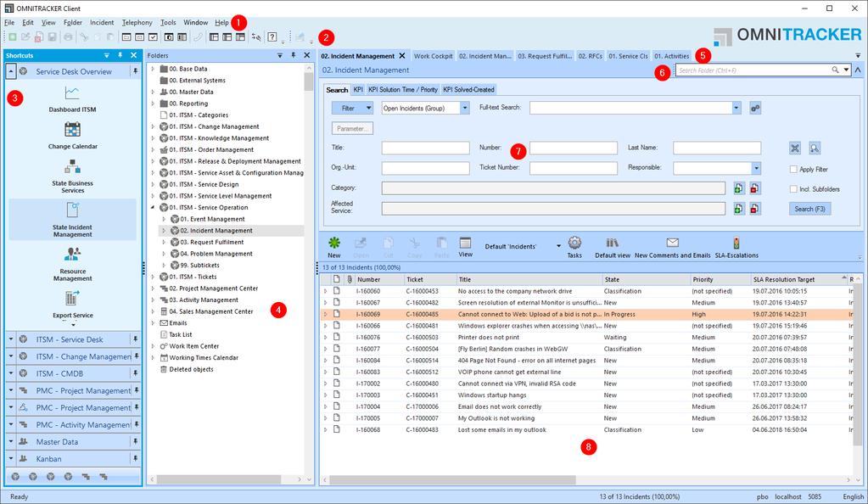Image resolution: width=868 pixels, height=504 pixels.
Task: Expand the 02. Project Management Center folder
Action: (153, 288)
